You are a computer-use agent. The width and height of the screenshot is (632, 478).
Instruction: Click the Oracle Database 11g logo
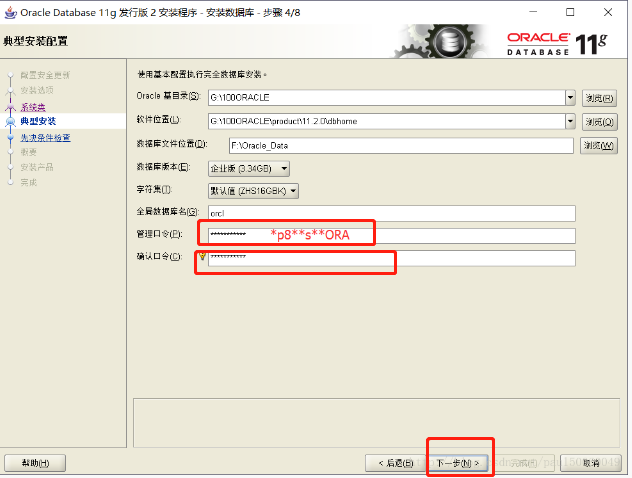(556, 44)
